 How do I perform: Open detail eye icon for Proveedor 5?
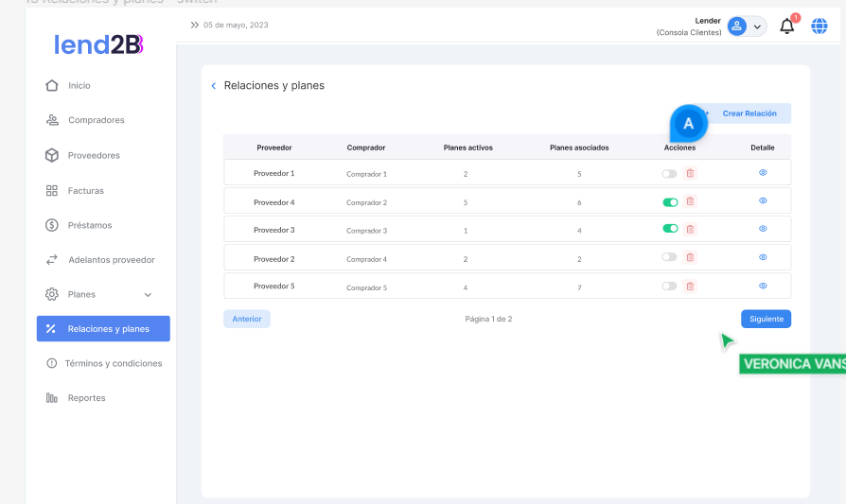[x=763, y=286]
